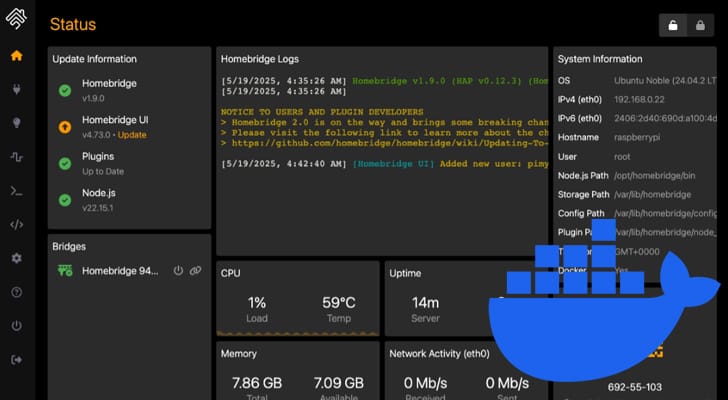728x400 pixels.
Task: Select the Homebridge 94... bridge name
Action: (120, 271)
